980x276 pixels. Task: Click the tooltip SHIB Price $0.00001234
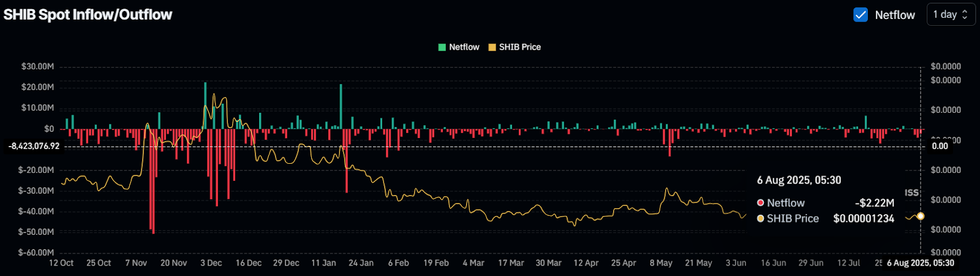864,218
